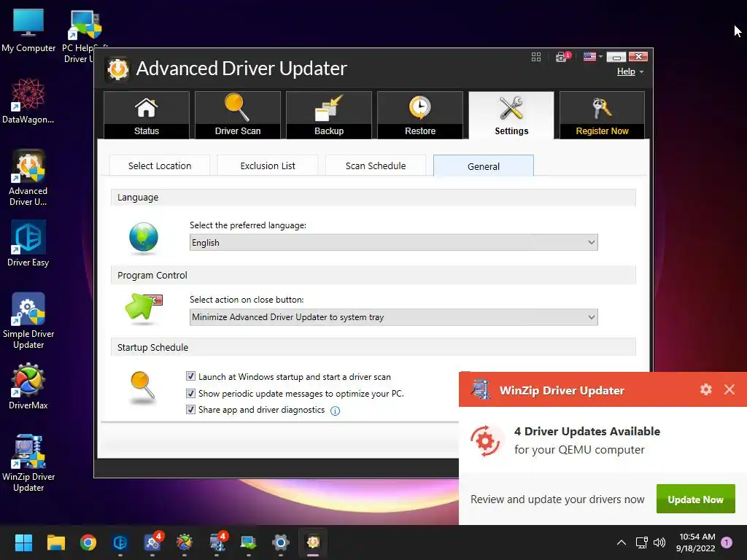The image size is (747, 560).
Task: Open File Explorer from taskbar
Action: click(55, 542)
